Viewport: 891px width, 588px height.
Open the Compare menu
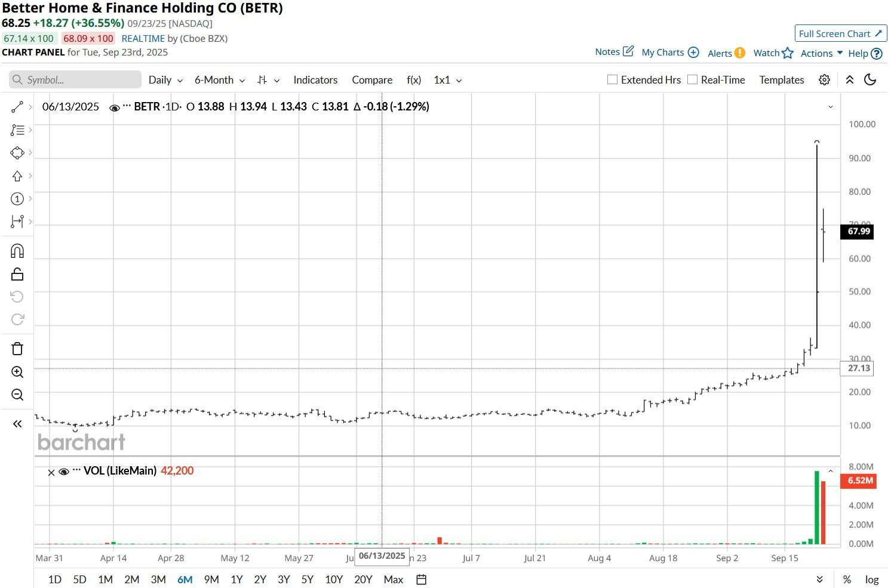click(x=372, y=80)
